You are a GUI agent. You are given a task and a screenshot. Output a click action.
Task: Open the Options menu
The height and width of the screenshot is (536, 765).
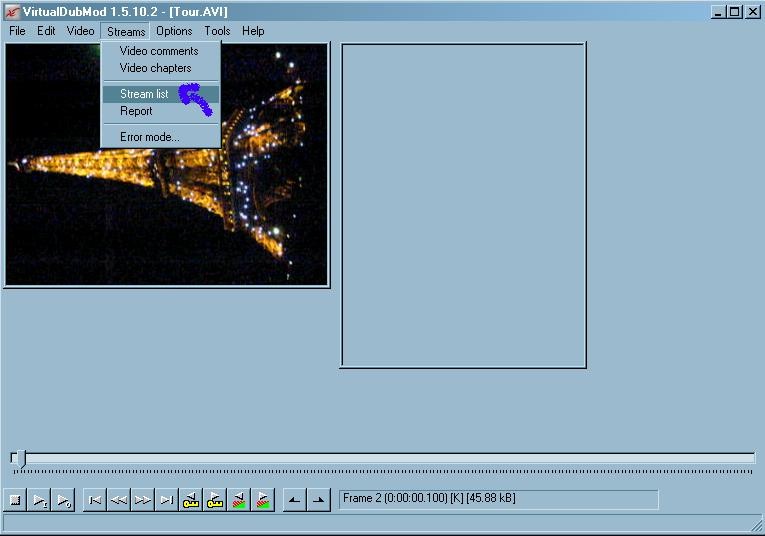point(174,31)
